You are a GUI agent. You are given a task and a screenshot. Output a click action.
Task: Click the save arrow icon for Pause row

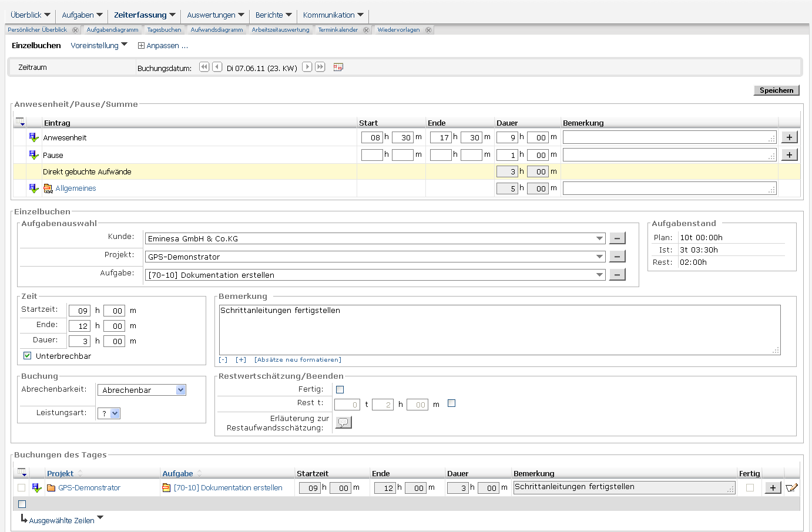(x=33, y=155)
